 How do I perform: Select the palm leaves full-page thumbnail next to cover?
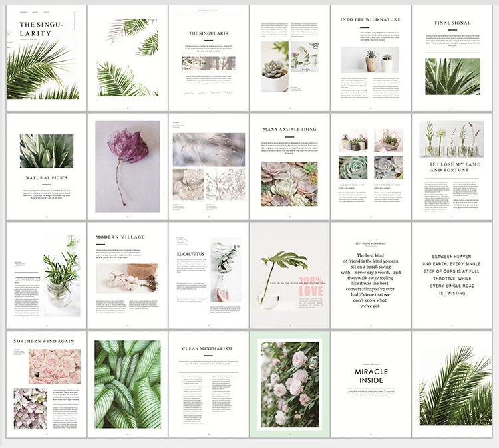click(128, 58)
